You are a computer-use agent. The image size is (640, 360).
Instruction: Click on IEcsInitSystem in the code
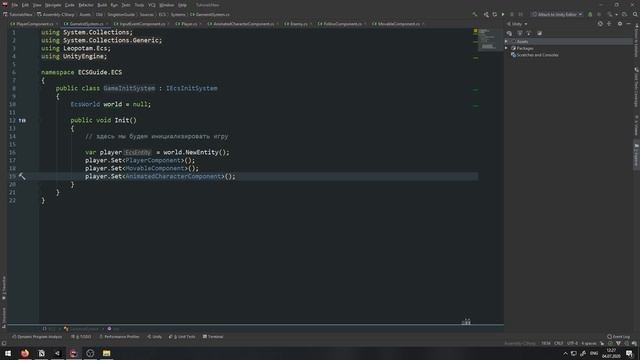point(191,88)
